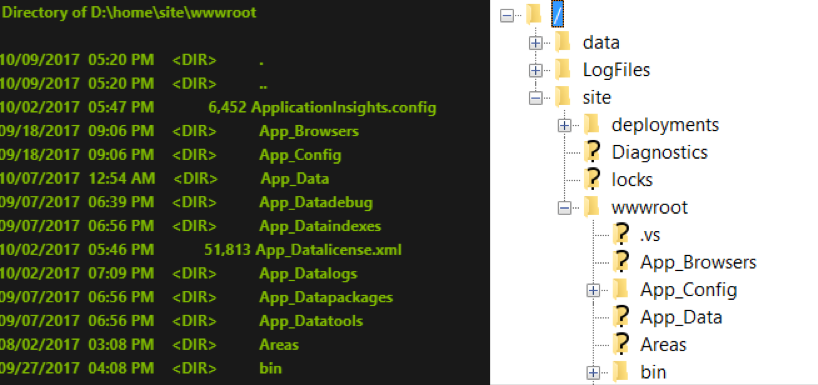Click the App_Browsers question-mark folder icon
The width and height of the screenshot is (818, 385).
(x=621, y=261)
